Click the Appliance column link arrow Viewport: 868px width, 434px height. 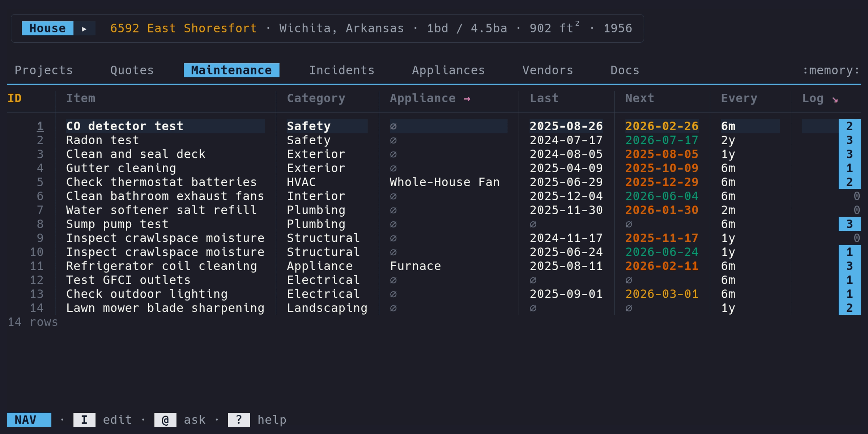tap(467, 99)
